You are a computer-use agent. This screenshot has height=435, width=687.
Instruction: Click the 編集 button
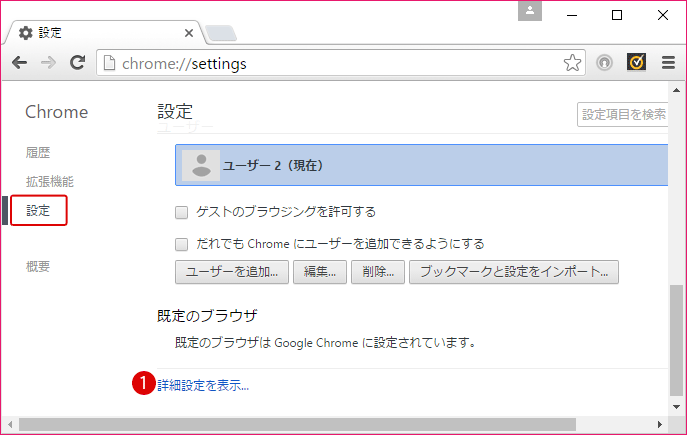tap(320, 271)
